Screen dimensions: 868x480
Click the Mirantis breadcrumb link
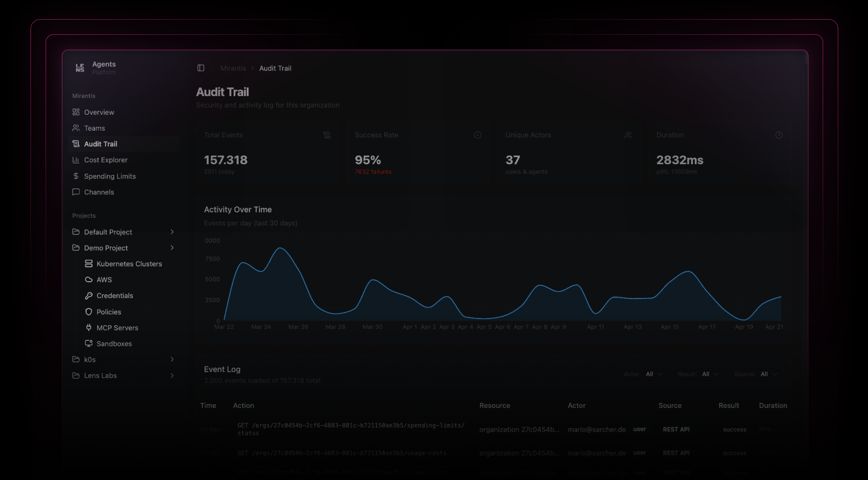(x=233, y=68)
